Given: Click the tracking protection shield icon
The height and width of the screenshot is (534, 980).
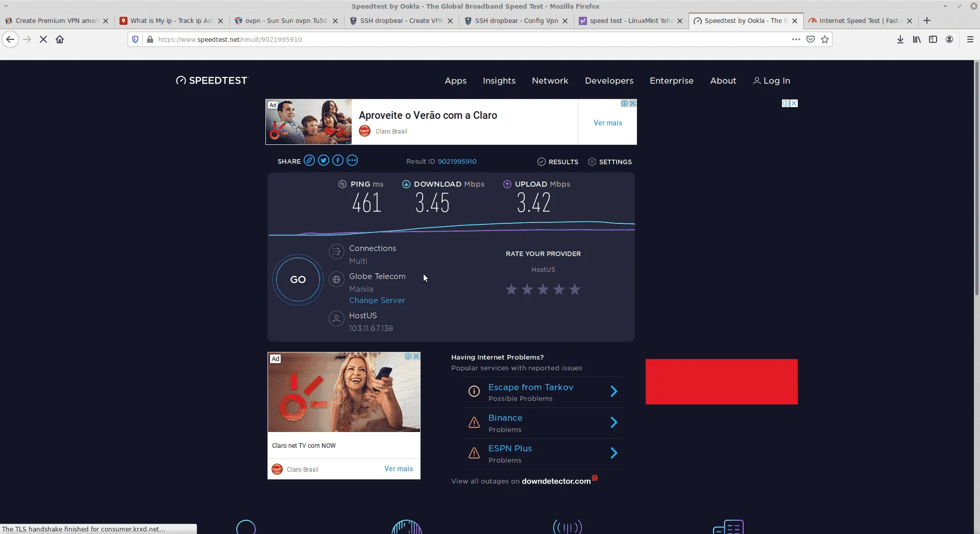Looking at the screenshot, I should (135, 39).
